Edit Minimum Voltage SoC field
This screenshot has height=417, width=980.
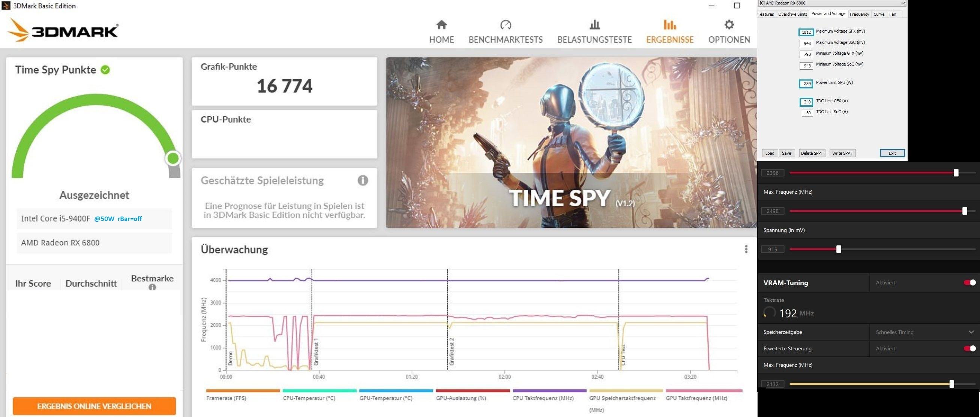[807, 66]
